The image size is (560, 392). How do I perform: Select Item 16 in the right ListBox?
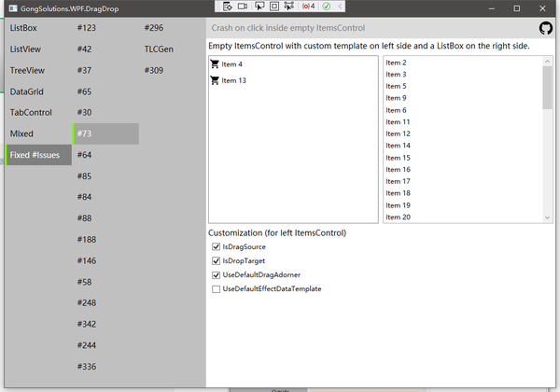click(x=463, y=170)
